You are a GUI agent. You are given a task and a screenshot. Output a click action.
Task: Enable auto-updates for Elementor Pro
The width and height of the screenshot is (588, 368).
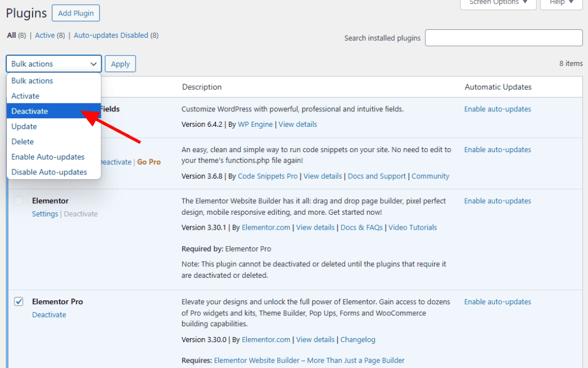click(498, 301)
